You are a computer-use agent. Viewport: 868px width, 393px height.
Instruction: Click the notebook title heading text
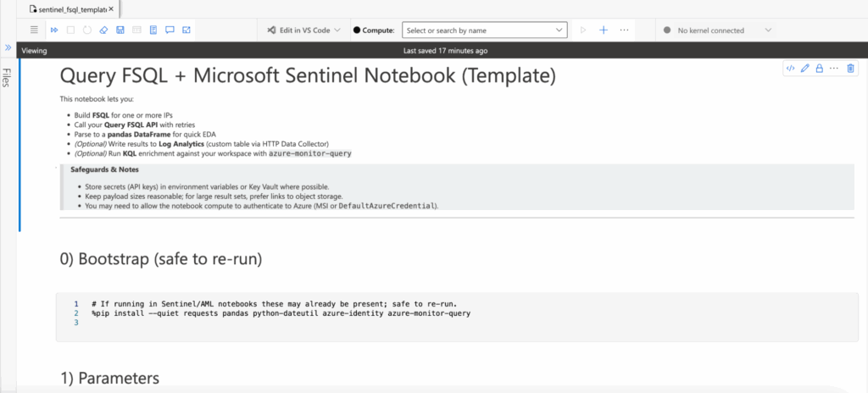click(307, 76)
